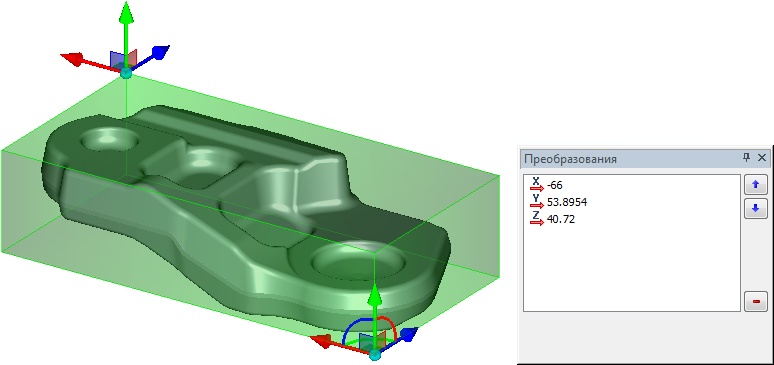The image size is (774, 365).
Task: Click the cyan origin sphere of top gizmo
Action: click(126, 73)
